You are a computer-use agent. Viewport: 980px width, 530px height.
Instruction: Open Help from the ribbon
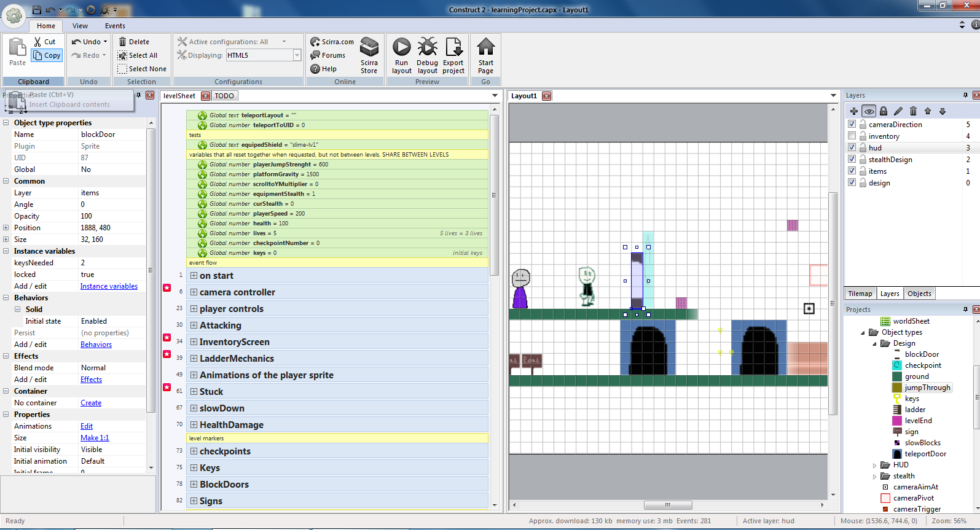(324, 69)
